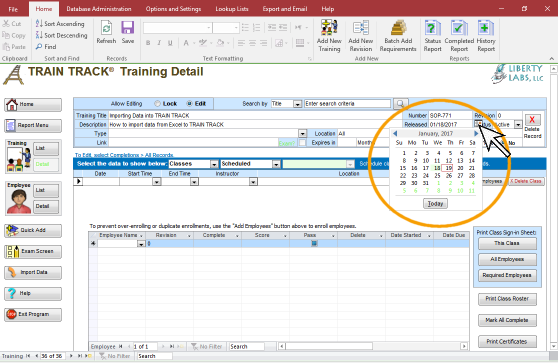Toggle Italic text formatting
558x363 pixels.
(159, 43)
